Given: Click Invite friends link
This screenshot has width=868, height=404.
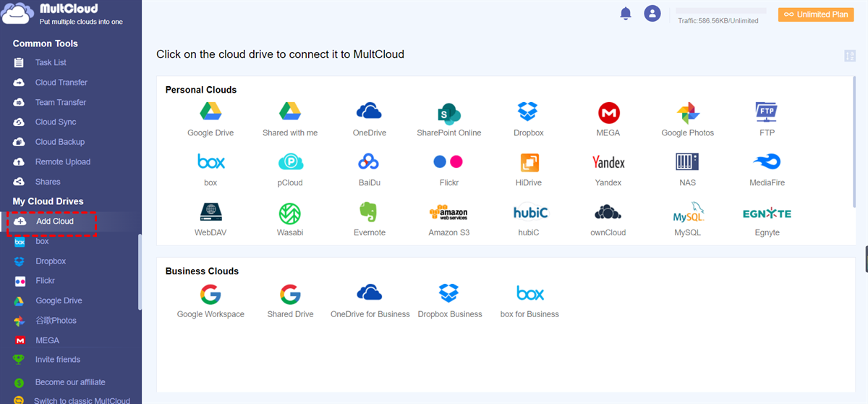Looking at the screenshot, I should point(58,360).
